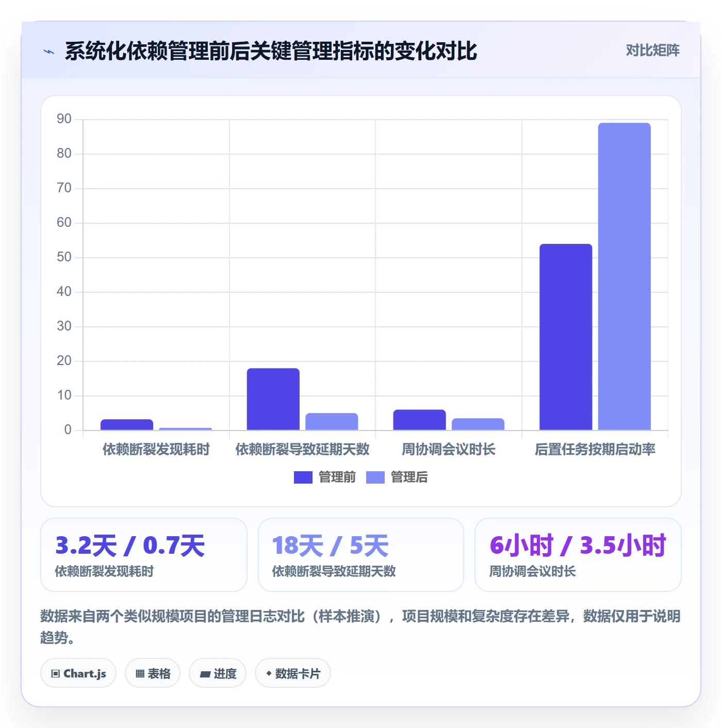Viewport: 722px width, 728px height.
Task: Click the 管理后 bar for 周协调会议时长
Action: [x=478, y=424]
